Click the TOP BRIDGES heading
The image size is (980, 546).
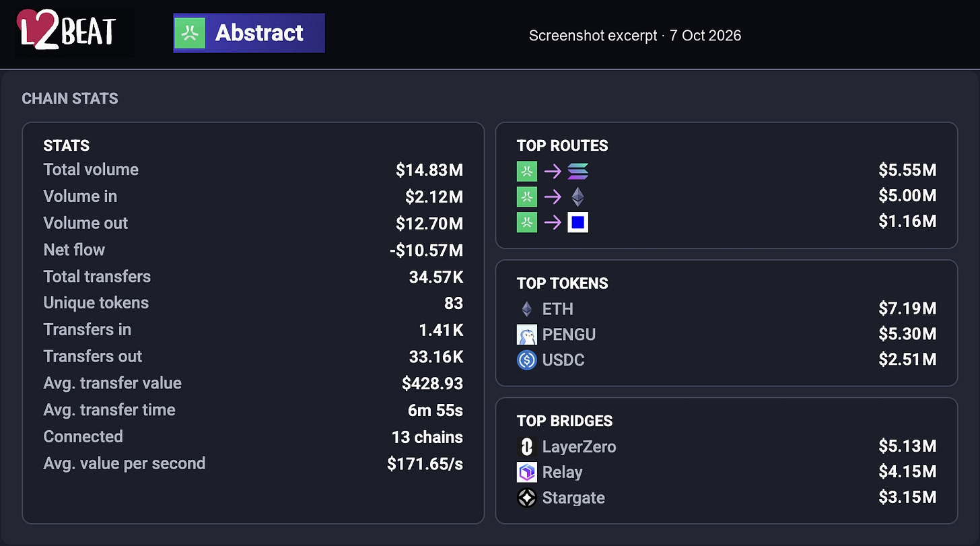click(565, 421)
